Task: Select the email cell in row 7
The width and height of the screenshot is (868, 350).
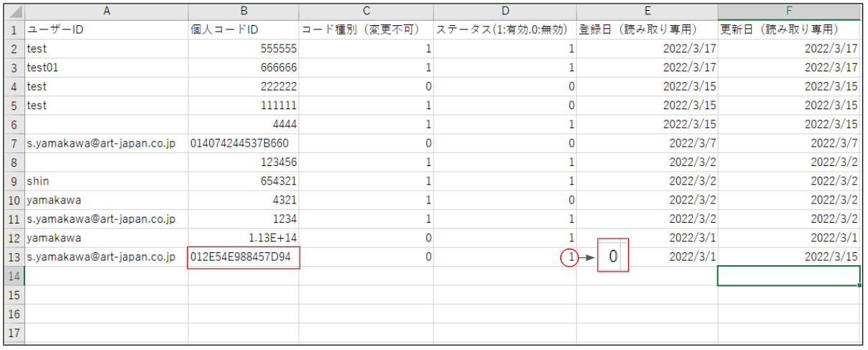Action: coord(106,143)
